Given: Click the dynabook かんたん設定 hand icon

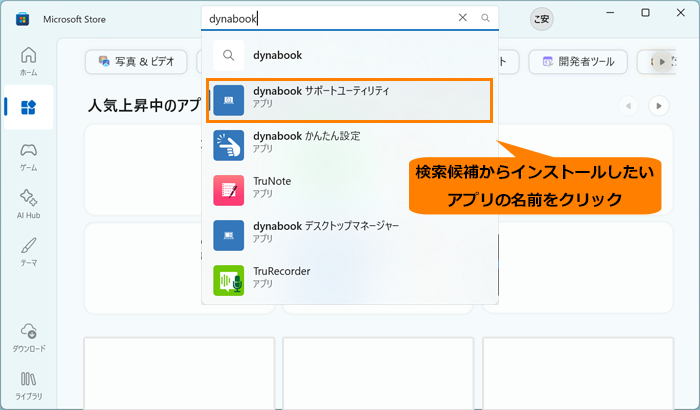Looking at the screenshot, I should tap(229, 145).
